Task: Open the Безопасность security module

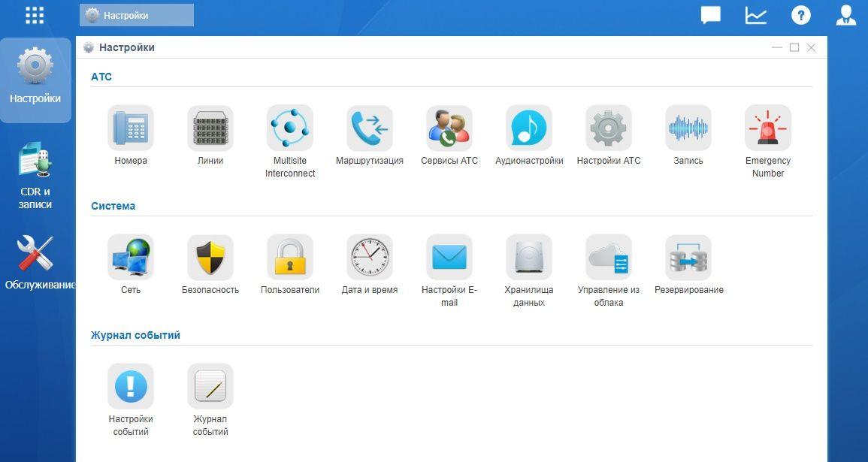Action: click(x=210, y=257)
